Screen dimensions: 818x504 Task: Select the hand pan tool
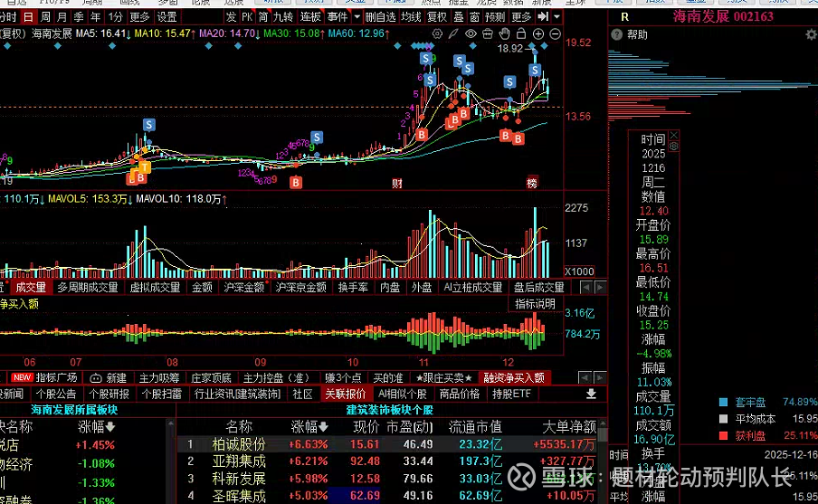tap(504, 33)
